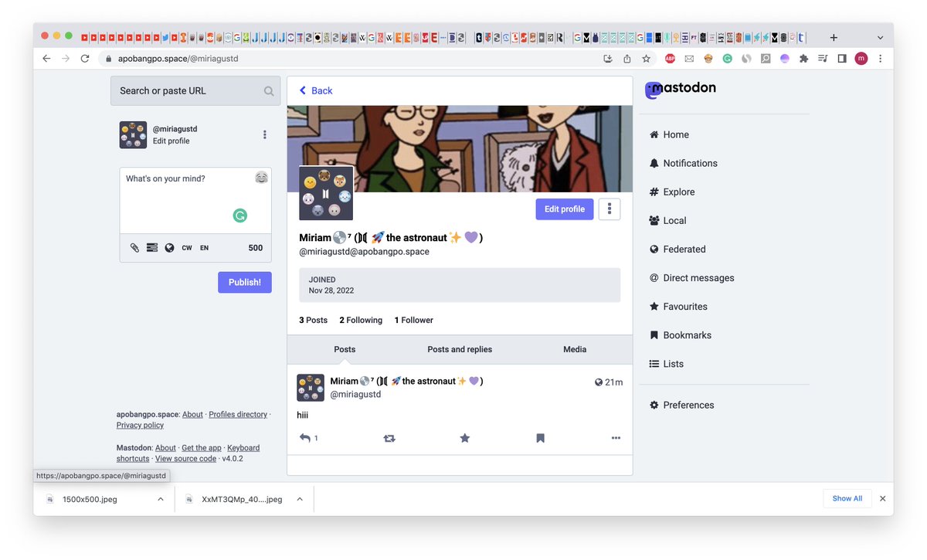This screenshot has height=560, width=927.
Task: Change post privacy via globe icon
Action: 169,248
